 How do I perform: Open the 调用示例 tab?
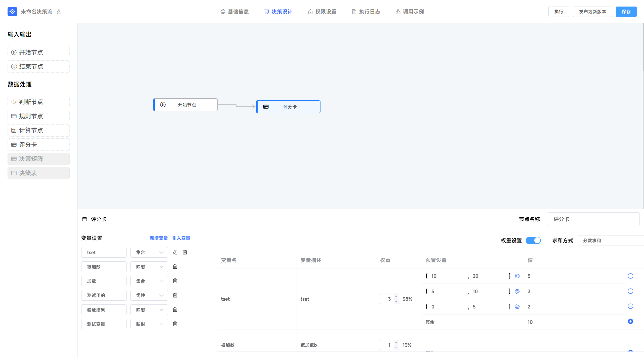(410, 12)
